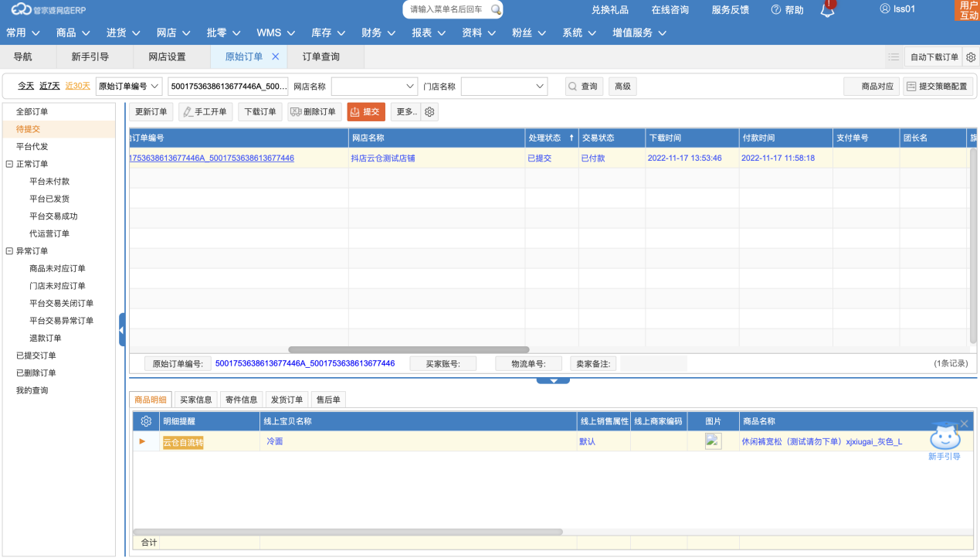
Task: Open the 报表 menu
Action: click(429, 33)
